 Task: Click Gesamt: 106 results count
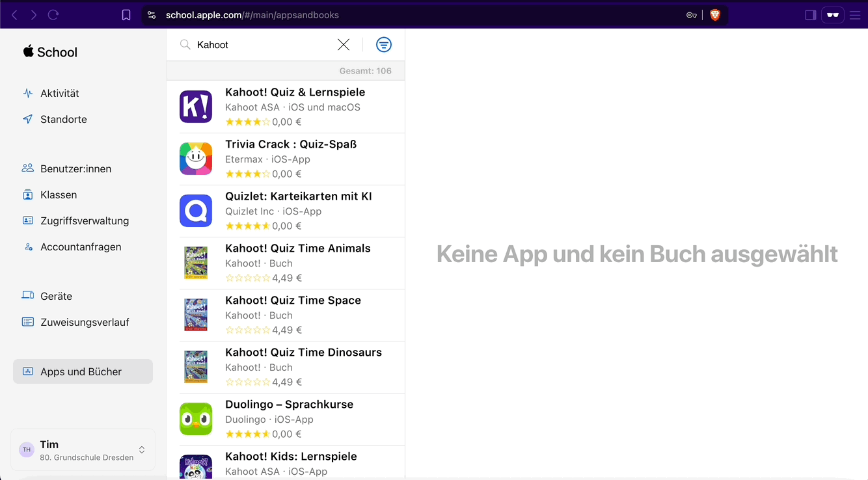pos(366,71)
